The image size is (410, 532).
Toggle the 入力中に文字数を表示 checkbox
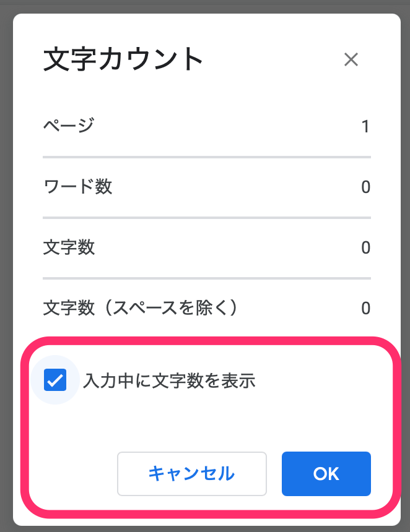click(55, 380)
